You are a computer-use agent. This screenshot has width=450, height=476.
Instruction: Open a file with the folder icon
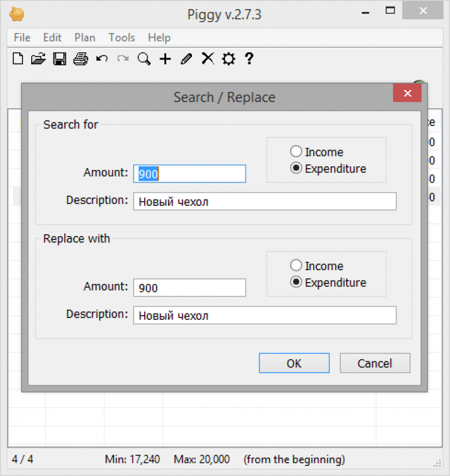(38, 59)
